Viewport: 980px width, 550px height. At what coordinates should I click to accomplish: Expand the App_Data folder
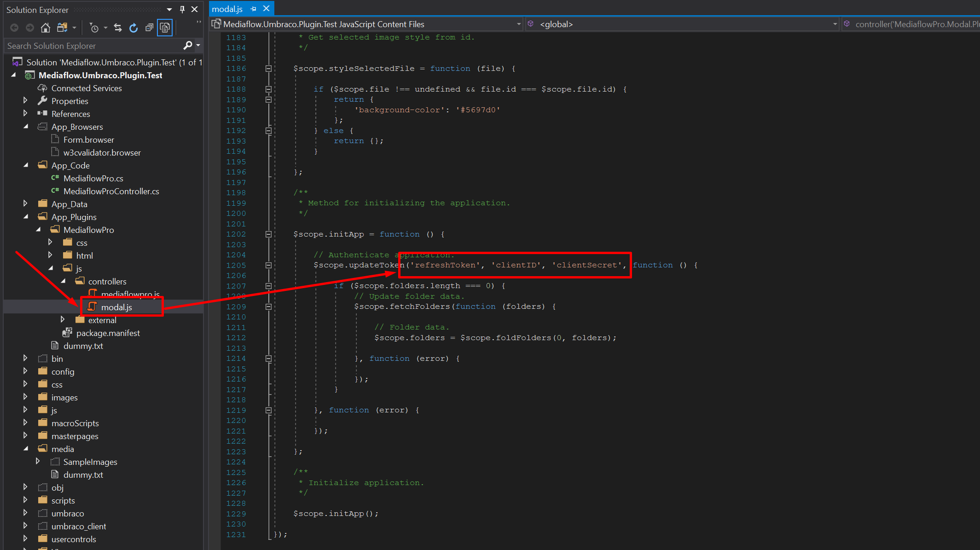point(26,203)
